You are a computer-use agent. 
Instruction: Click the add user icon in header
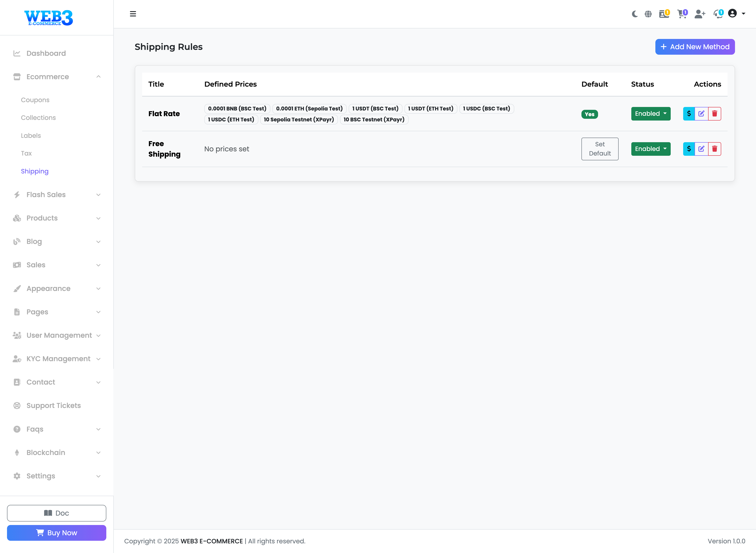click(x=699, y=14)
